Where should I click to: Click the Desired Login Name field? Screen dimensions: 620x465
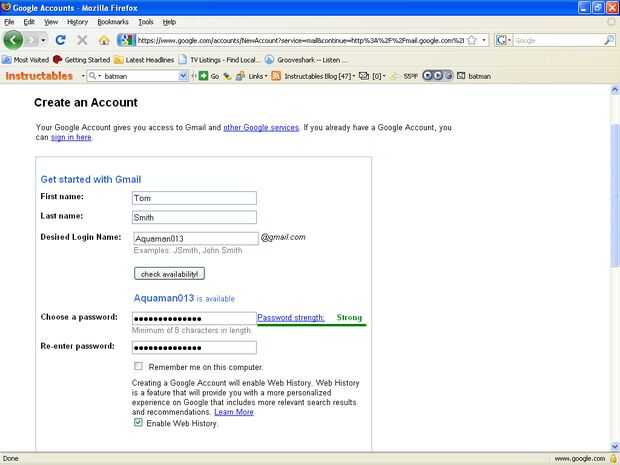pyautogui.click(x=196, y=238)
